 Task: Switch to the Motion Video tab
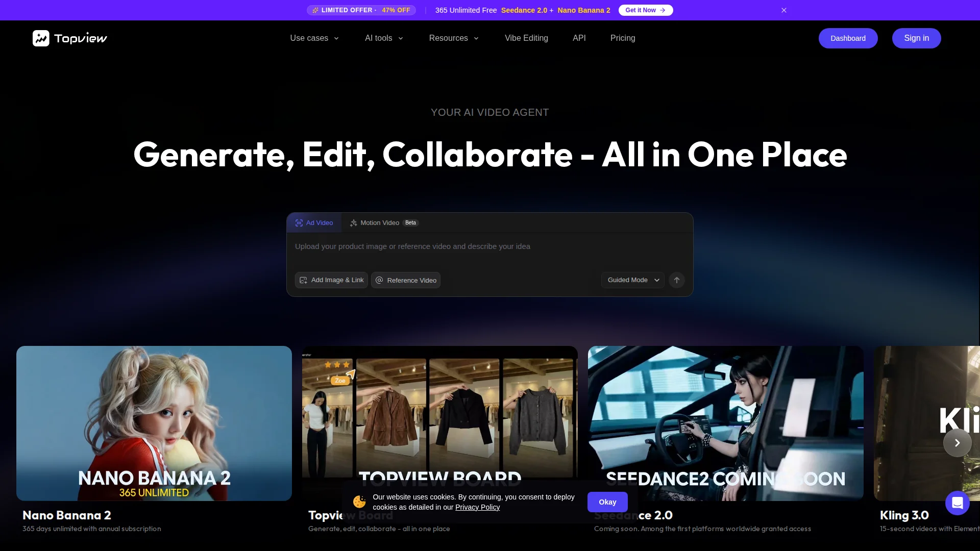point(380,223)
